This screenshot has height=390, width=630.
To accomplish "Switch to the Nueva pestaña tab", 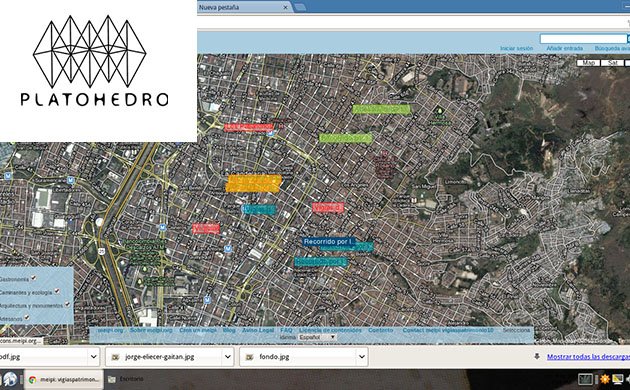I will [x=241, y=7].
